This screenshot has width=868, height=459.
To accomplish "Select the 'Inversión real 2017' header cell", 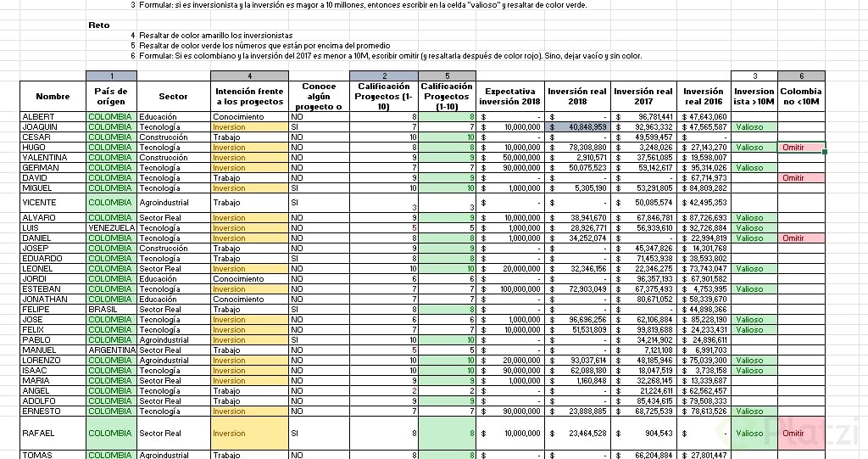I will (x=643, y=97).
